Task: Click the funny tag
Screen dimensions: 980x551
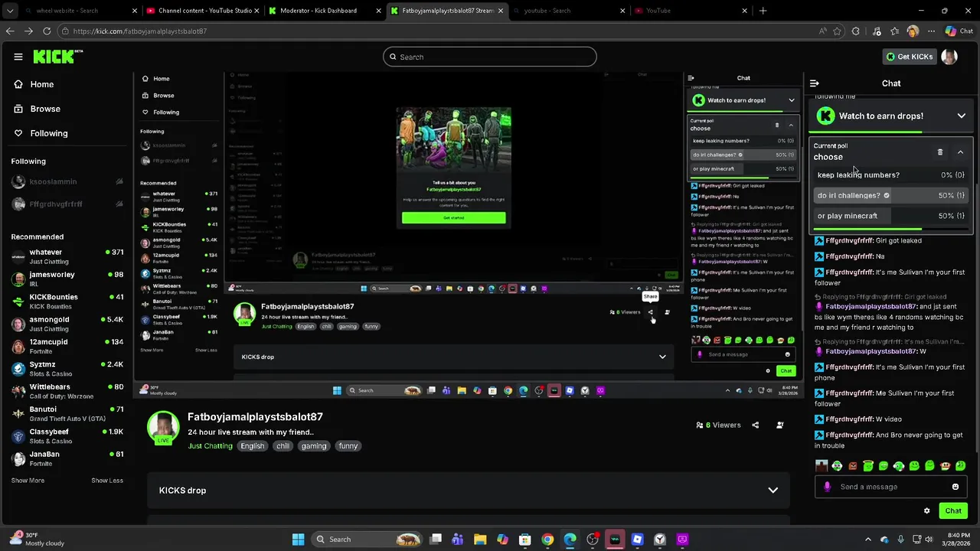Action: tap(348, 446)
